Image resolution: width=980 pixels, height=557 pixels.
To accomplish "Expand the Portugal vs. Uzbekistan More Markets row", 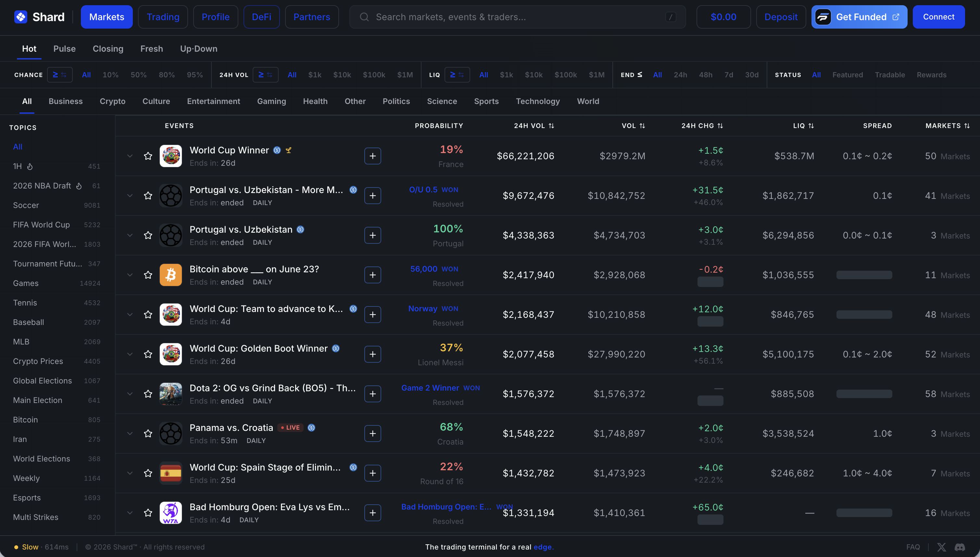I will (x=130, y=196).
